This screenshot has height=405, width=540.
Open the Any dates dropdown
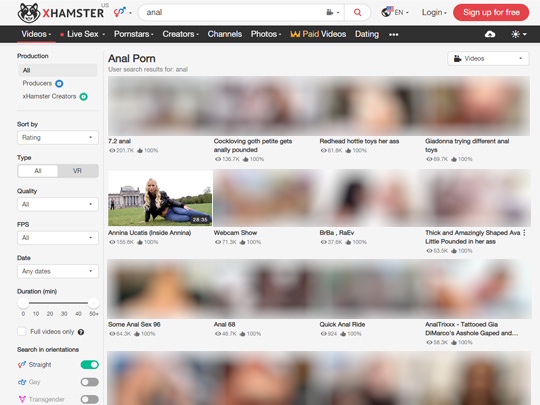58,271
